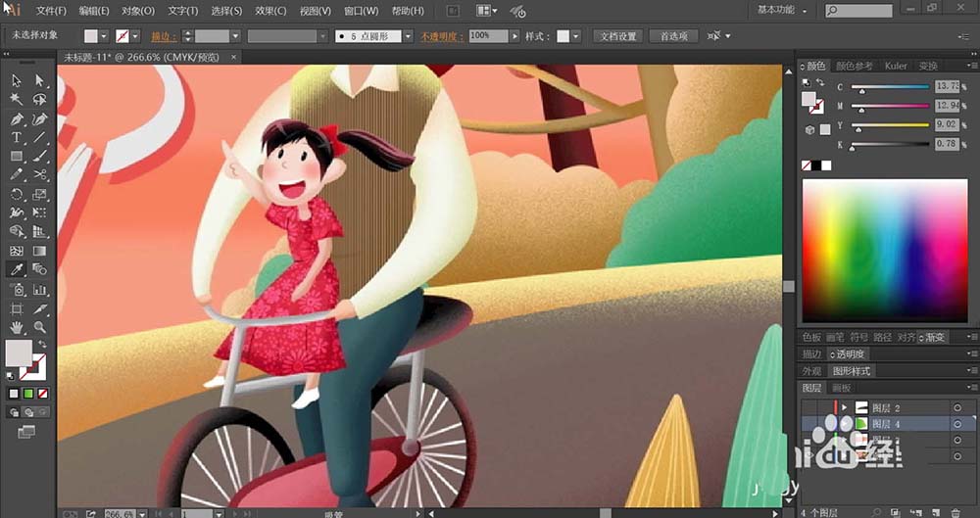Select the Direct Selection tool
The image size is (980, 518).
tap(40, 80)
